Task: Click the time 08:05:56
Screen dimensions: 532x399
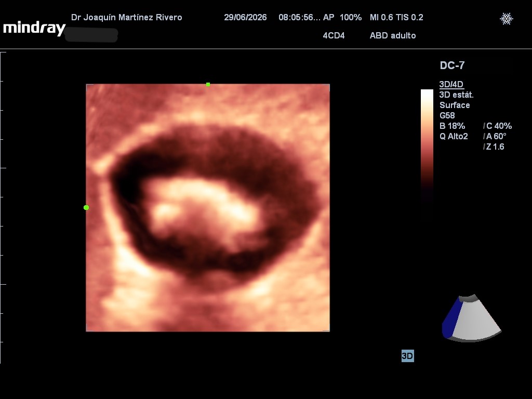Action: (299, 17)
